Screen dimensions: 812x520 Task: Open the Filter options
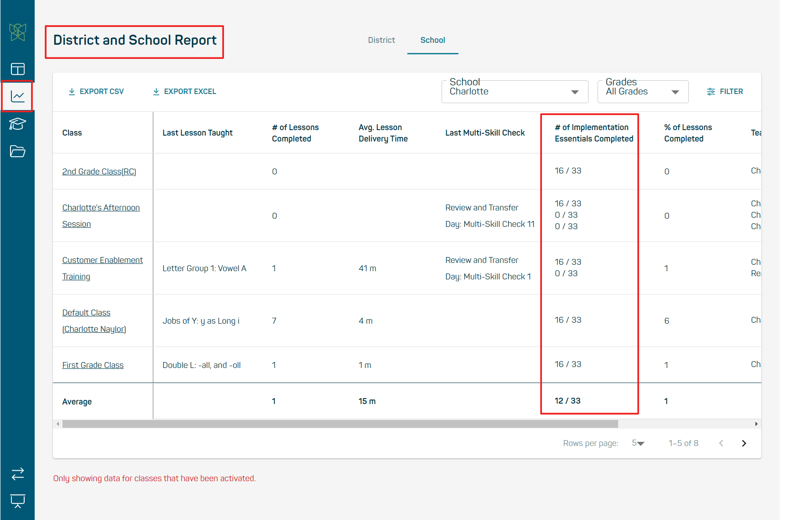pyautogui.click(x=725, y=91)
